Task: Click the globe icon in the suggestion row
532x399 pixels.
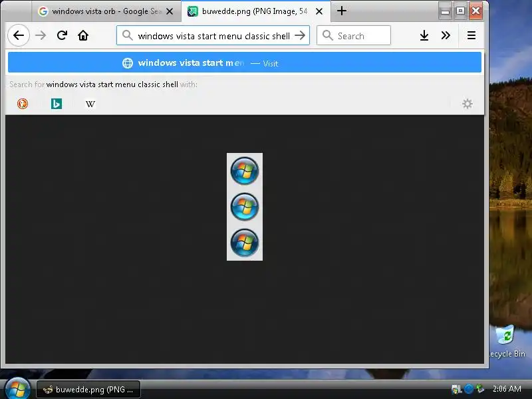Action: [x=128, y=63]
